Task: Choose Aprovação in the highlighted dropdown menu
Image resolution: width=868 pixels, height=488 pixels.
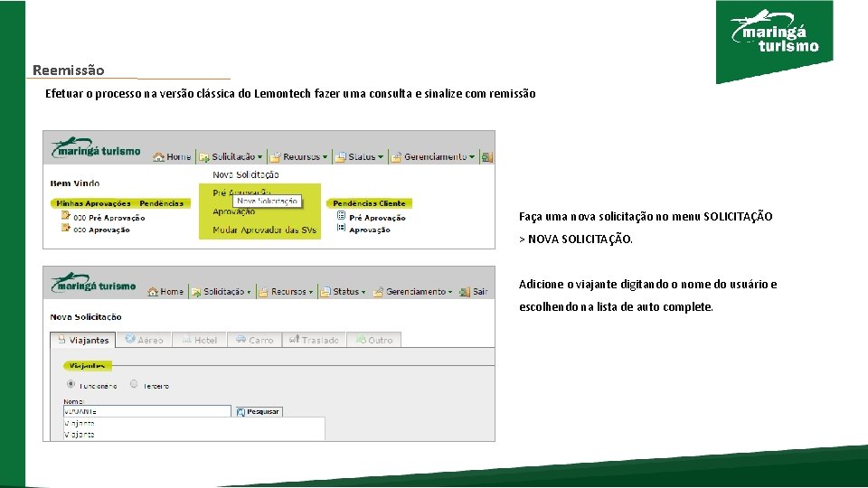Action: tap(233, 211)
